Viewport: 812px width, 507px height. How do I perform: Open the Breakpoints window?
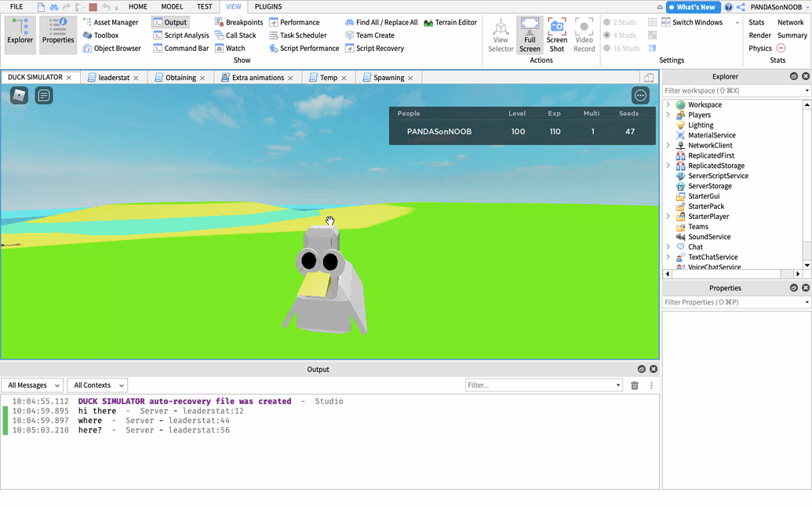click(x=239, y=22)
